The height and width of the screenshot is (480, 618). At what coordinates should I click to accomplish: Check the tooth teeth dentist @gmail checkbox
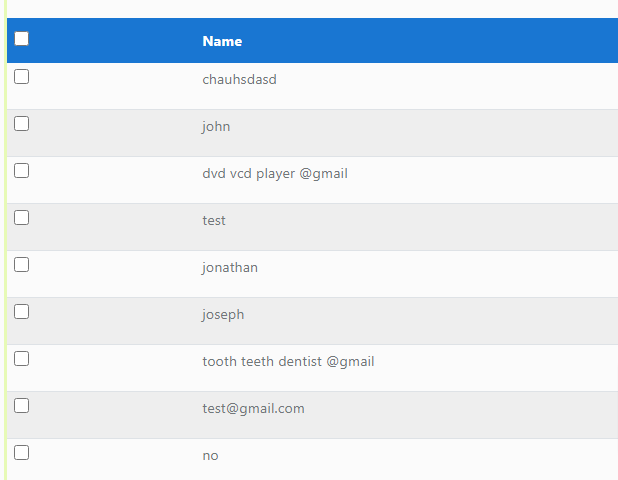coord(22,359)
